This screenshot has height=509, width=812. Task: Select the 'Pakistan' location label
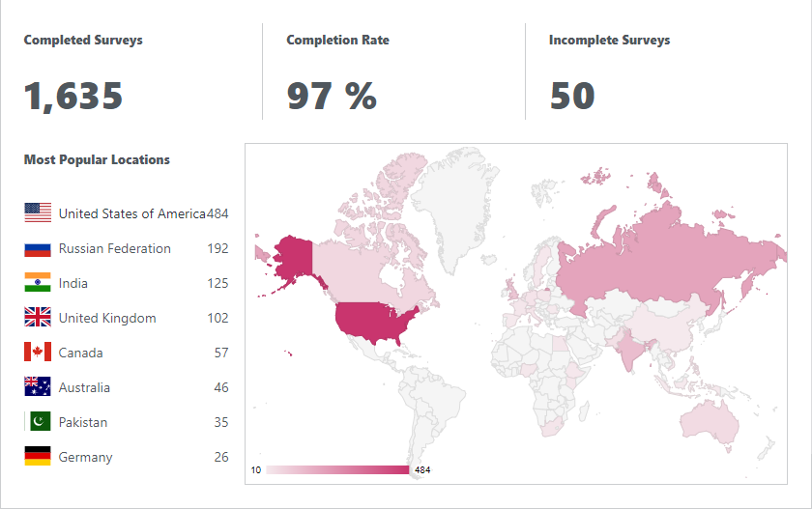point(83,422)
